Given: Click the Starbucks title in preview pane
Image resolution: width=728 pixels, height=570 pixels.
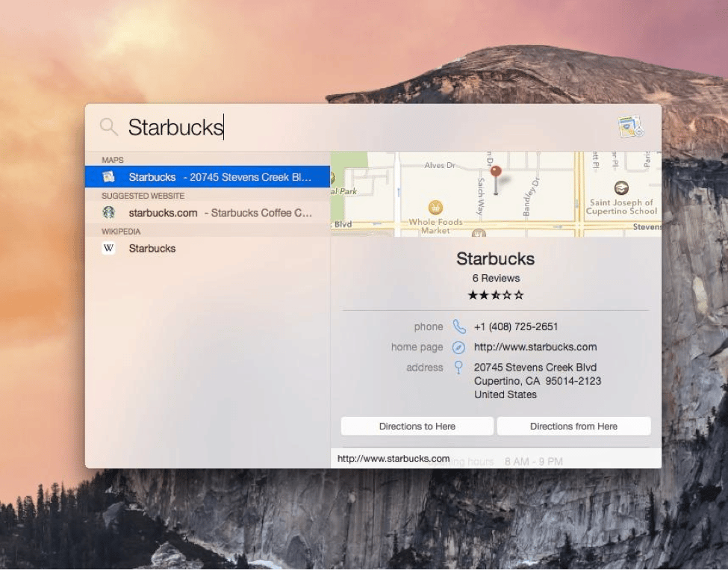Looking at the screenshot, I should click(x=495, y=258).
